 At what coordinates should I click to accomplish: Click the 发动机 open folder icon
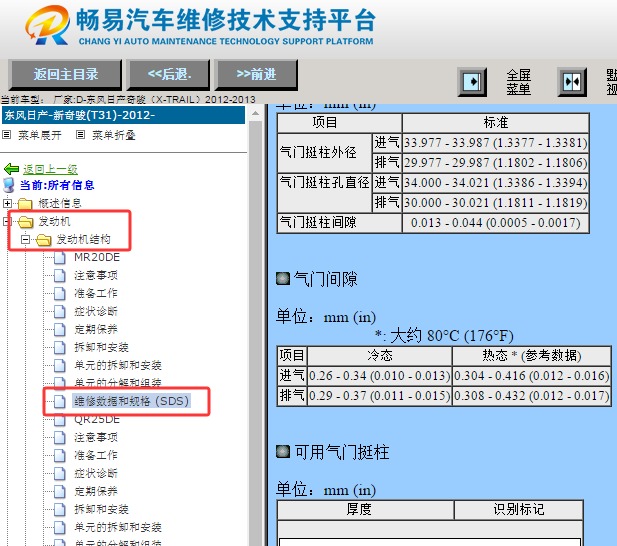point(26,222)
